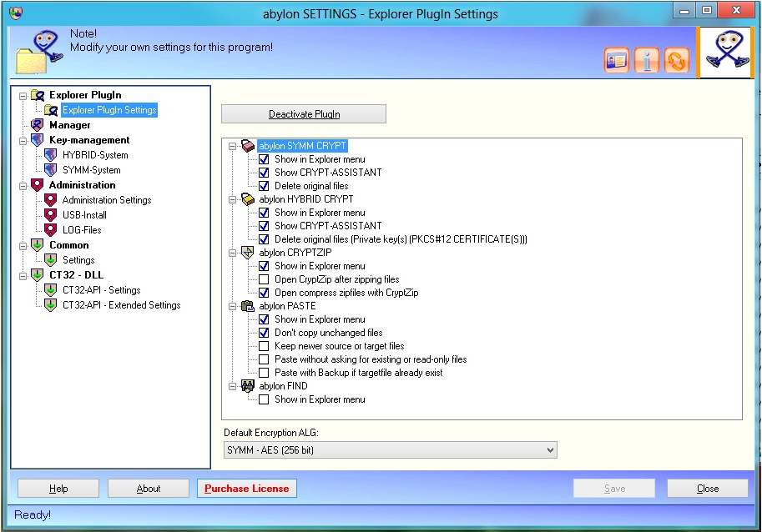Screen dimensions: 762x532
Task: Click the Purchase License button
Action: pos(247,489)
